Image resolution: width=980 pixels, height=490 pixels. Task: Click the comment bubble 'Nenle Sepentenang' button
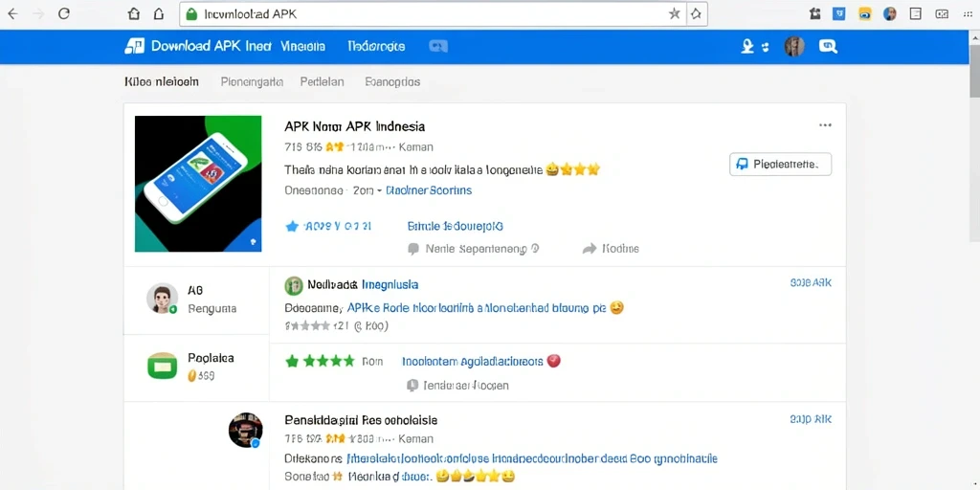[x=473, y=249]
